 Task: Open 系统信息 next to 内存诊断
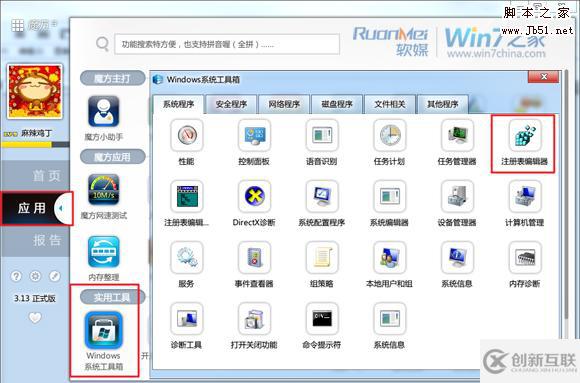point(458,258)
